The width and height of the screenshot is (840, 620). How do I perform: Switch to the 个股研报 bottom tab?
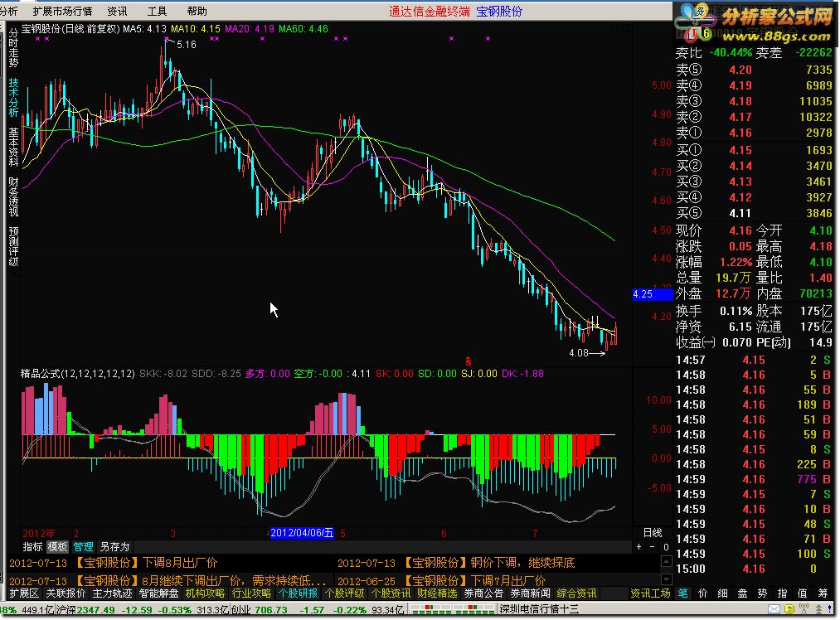(x=298, y=593)
